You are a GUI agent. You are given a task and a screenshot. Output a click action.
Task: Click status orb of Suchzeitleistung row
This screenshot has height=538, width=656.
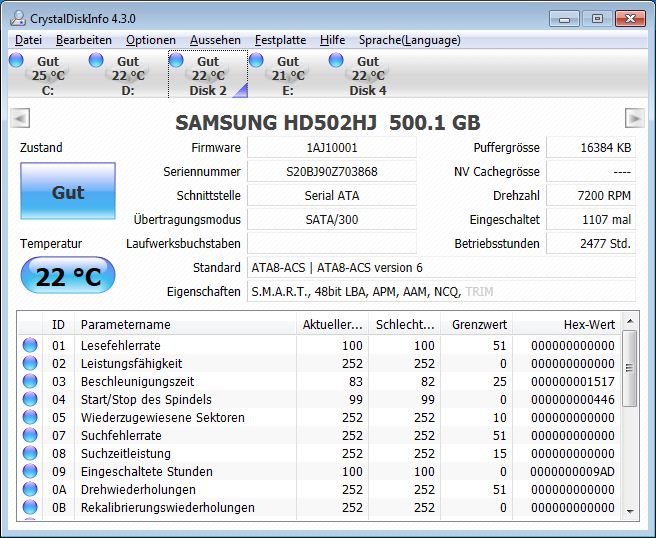pos(30,453)
